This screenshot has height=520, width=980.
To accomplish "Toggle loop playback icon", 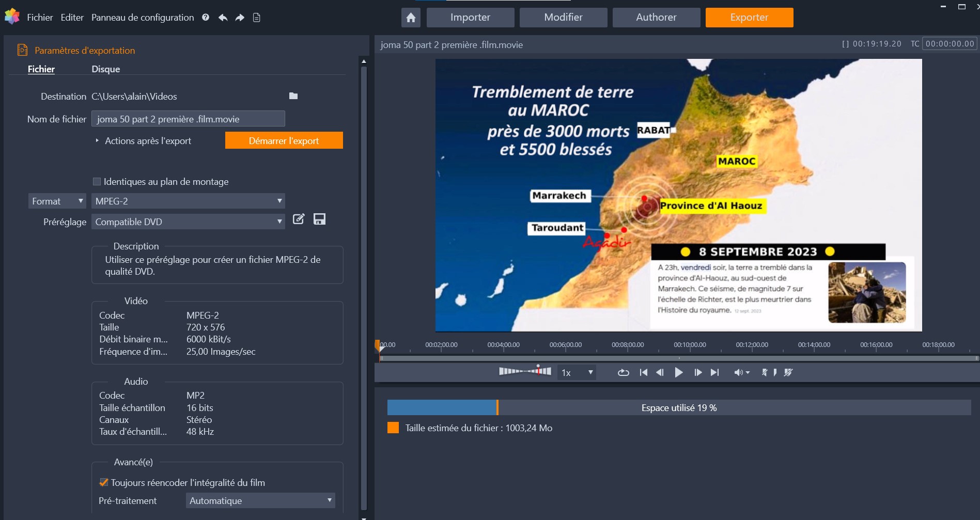I will (623, 372).
